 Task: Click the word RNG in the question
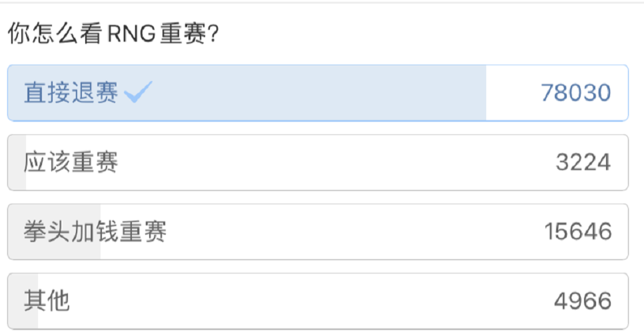pyautogui.click(x=133, y=35)
